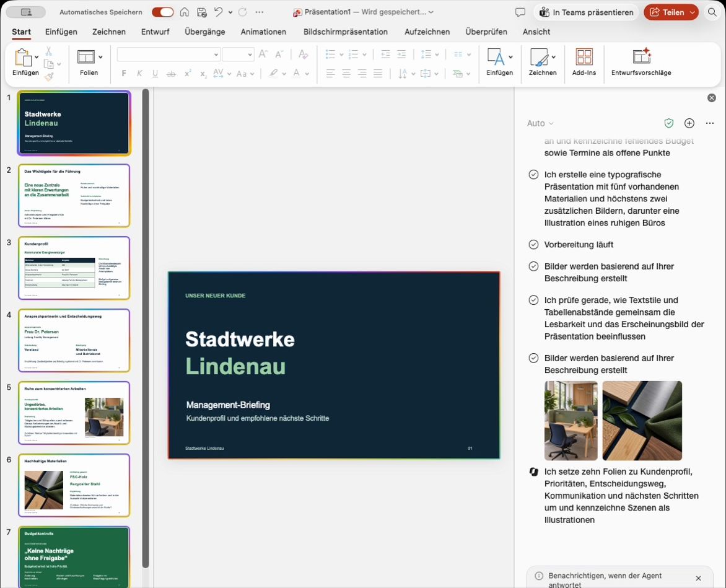726x588 pixels.
Task: Toggle bold F formatting
Action: [124, 73]
